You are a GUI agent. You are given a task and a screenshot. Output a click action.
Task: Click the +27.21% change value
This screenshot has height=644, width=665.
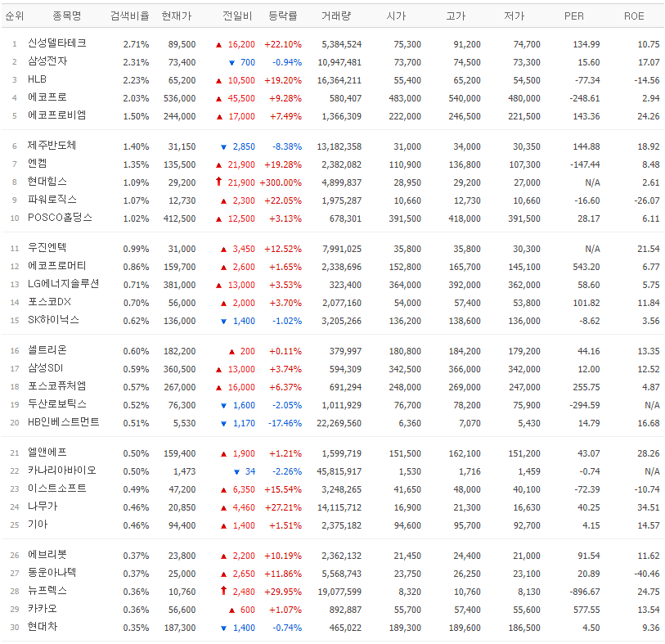[x=283, y=507]
